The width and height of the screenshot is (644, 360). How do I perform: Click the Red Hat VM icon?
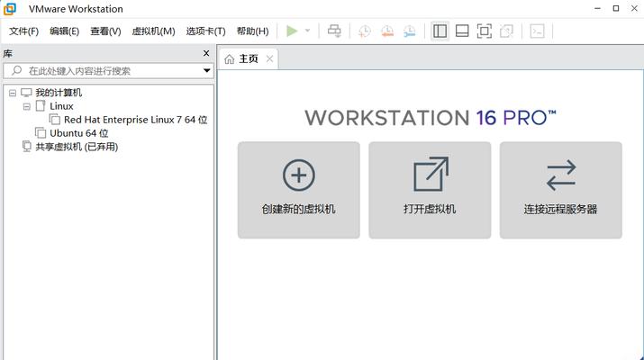tap(55, 120)
